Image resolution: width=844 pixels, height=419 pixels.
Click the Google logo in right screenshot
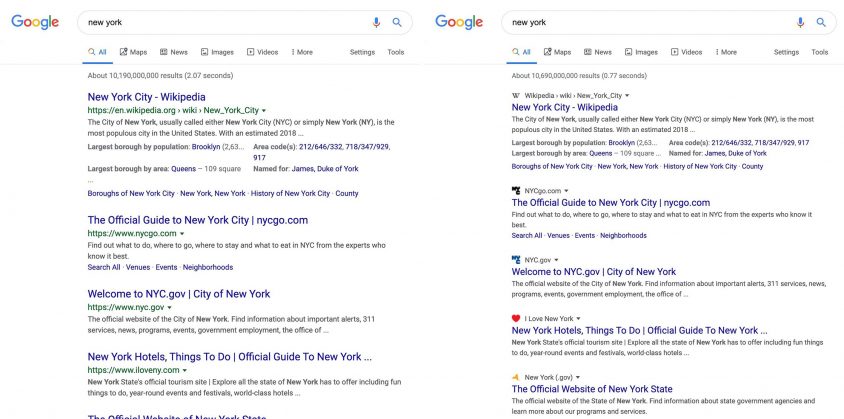[459, 22]
